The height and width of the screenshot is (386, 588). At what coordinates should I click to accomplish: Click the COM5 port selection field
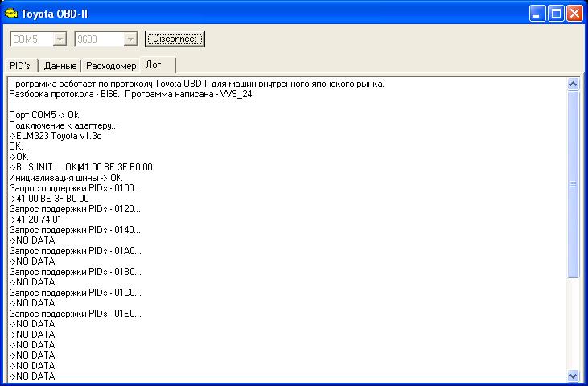pos(31,39)
